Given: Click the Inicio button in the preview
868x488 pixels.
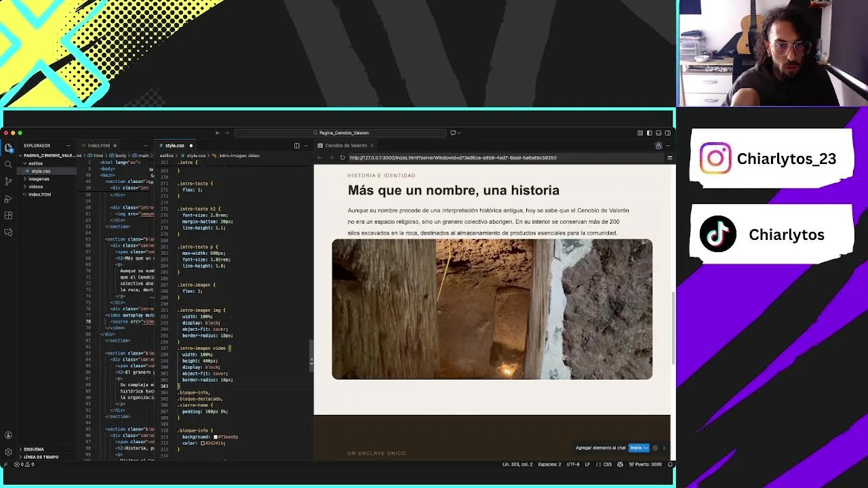Looking at the screenshot, I should pyautogui.click(x=635, y=448).
